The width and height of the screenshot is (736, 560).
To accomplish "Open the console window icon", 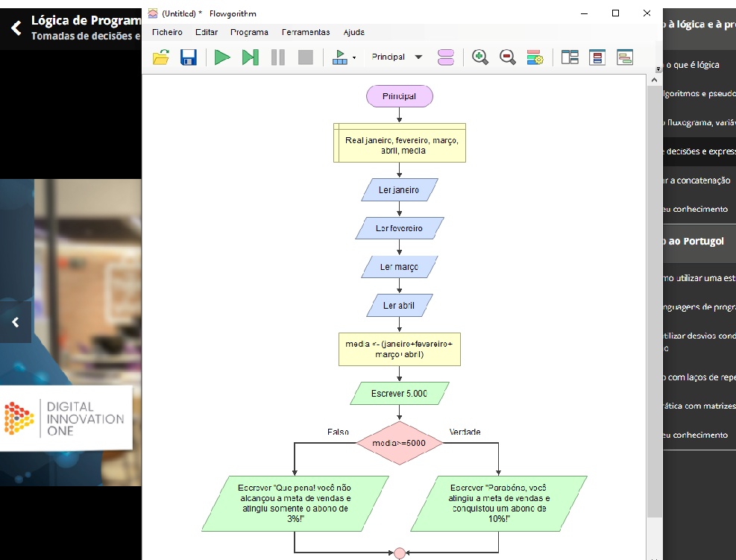I will tap(625, 57).
